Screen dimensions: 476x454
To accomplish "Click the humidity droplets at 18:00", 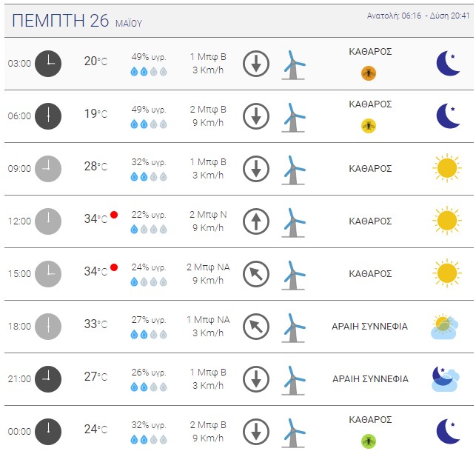I will (149, 335).
